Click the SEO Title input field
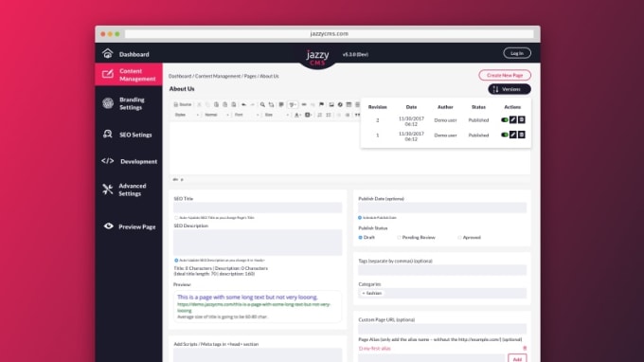Image resolution: width=644 pixels, height=362 pixels. pyautogui.click(x=258, y=208)
